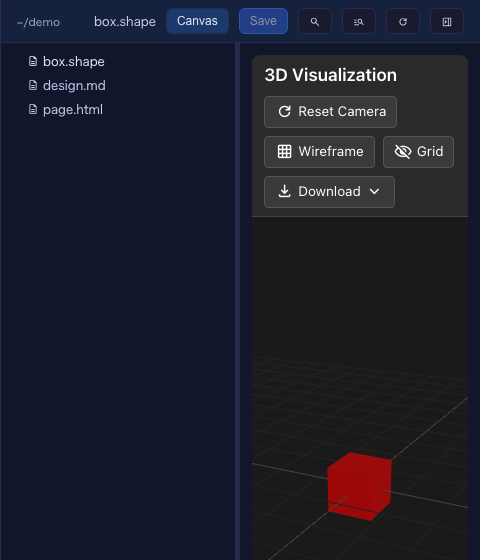Click the red cube in 3D viewport
The image size is (480, 560).
click(359, 486)
